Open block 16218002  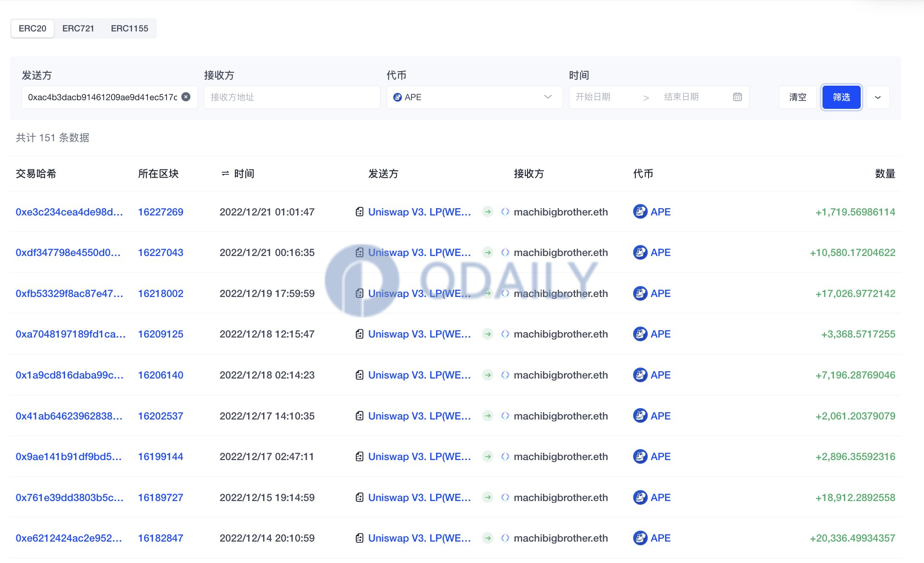coord(161,293)
